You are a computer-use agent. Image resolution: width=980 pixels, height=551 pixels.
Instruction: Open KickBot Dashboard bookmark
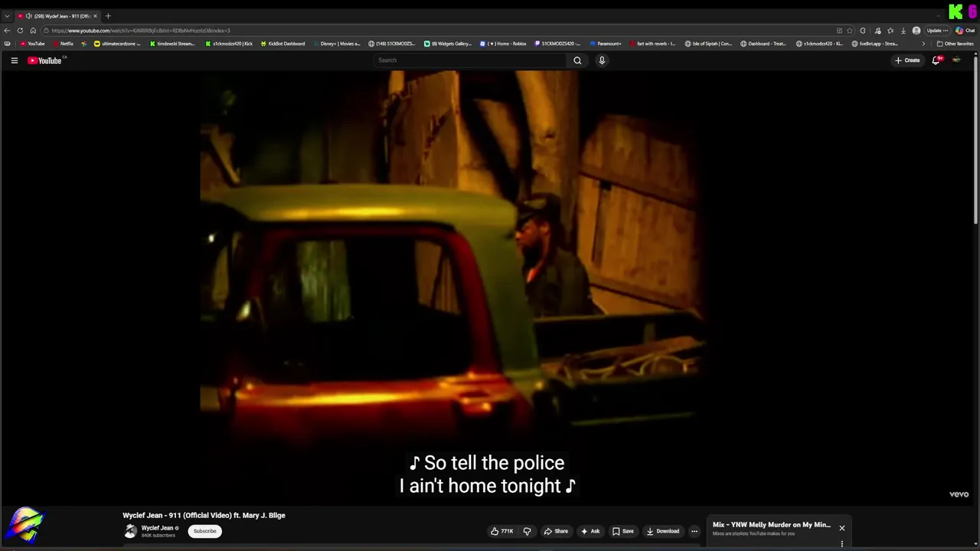click(x=283, y=44)
